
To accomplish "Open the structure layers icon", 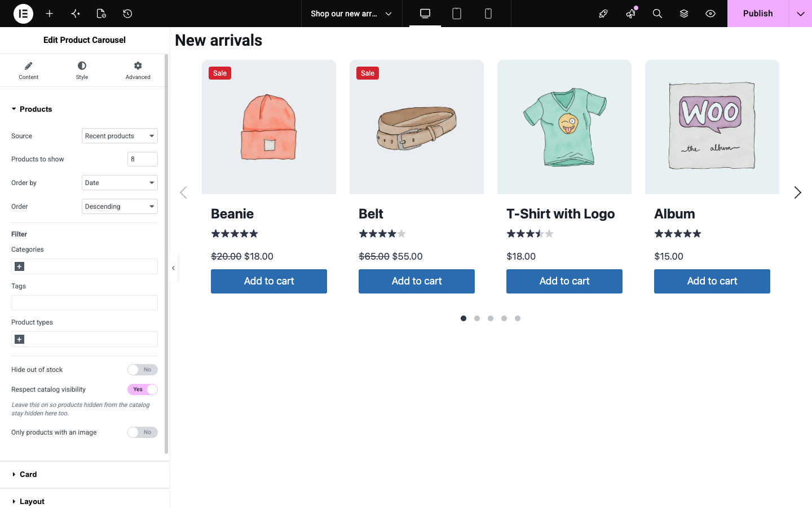I will [x=684, y=14].
